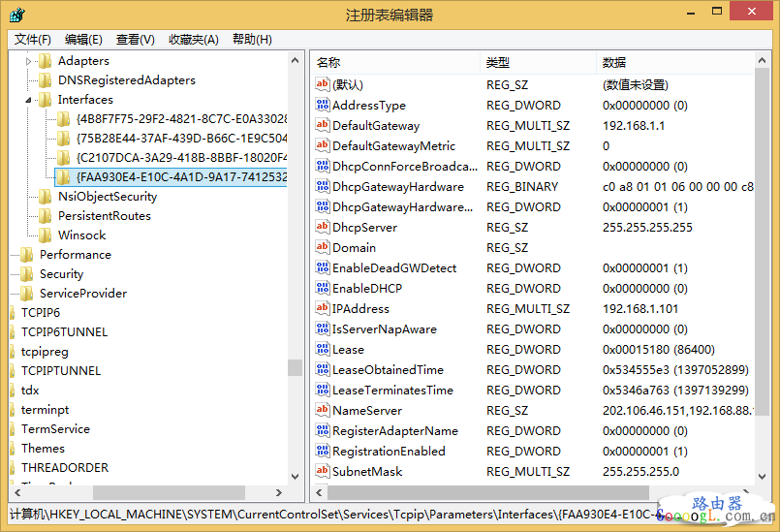Open the 收藏夹(A) favorites menu
The image size is (780, 532).
coord(193,40)
